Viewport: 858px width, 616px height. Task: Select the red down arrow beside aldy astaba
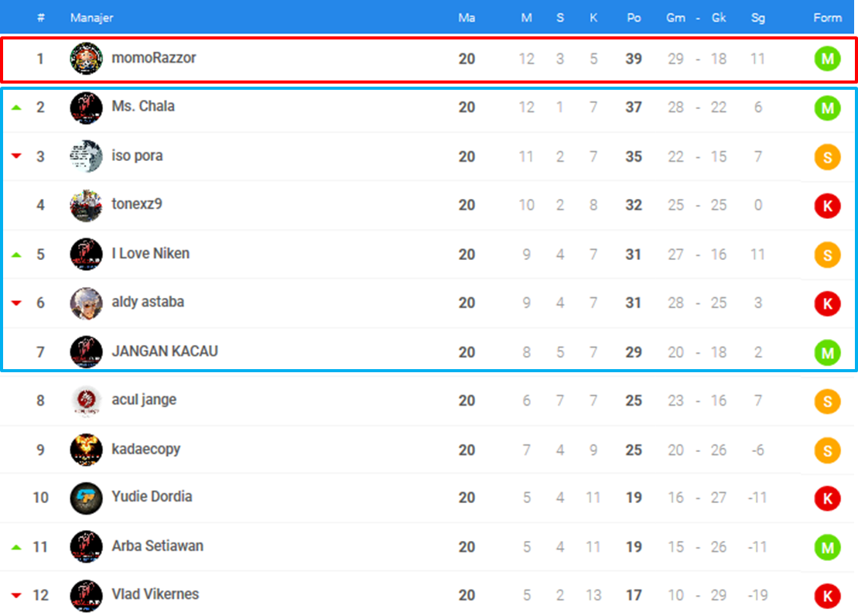16,303
